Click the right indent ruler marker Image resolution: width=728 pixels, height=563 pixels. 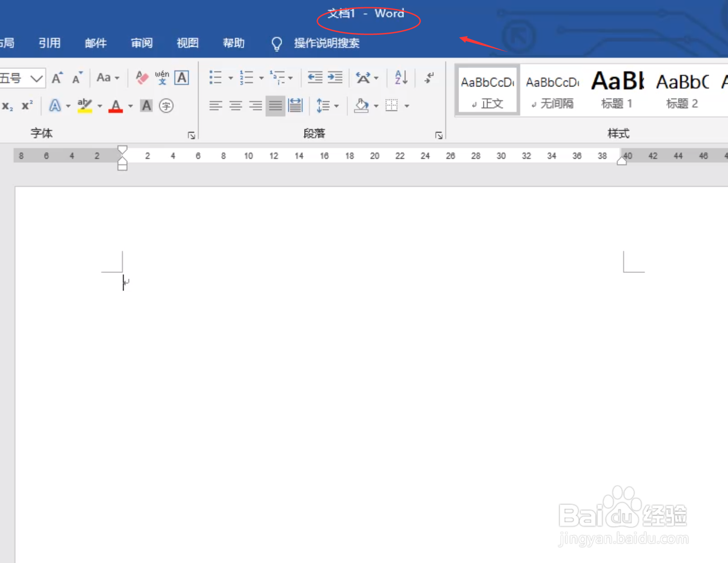tap(621, 161)
